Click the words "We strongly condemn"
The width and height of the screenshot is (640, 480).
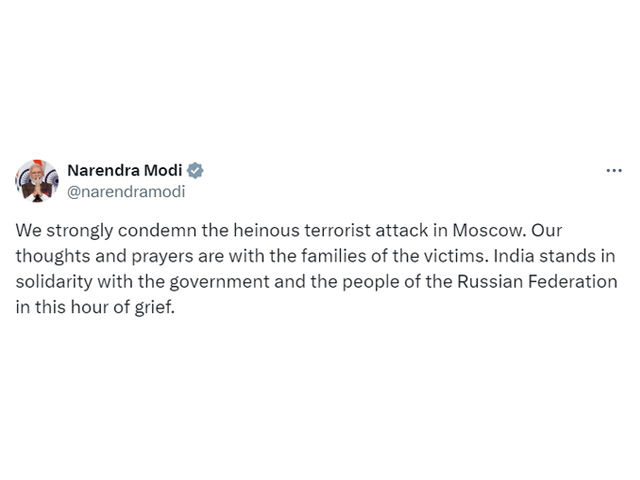tap(82, 230)
